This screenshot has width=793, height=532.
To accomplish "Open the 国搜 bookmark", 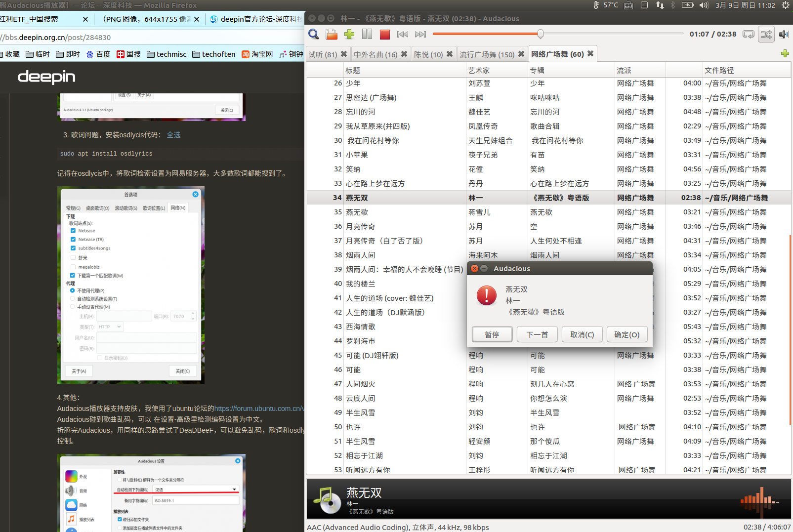I will tap(129, 54).
